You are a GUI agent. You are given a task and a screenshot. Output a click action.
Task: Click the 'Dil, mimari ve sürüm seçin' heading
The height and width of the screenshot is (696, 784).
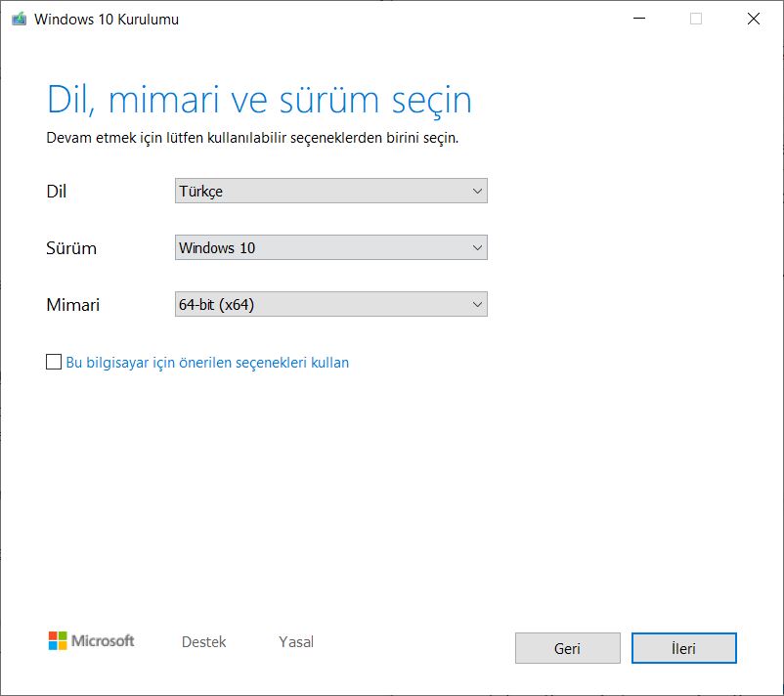pos(259,100)
